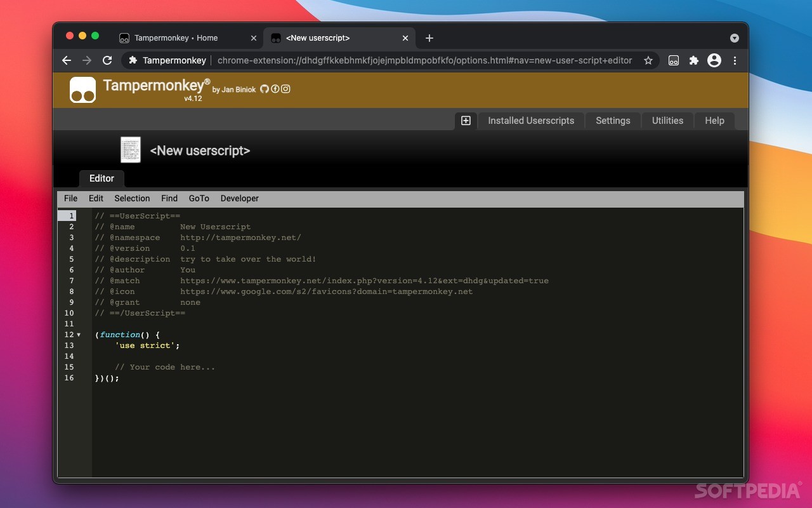The height and width of the screenshot is (508, 812).
Task: Click the '@version 0.1' line
Action: (x=145, y=248)
